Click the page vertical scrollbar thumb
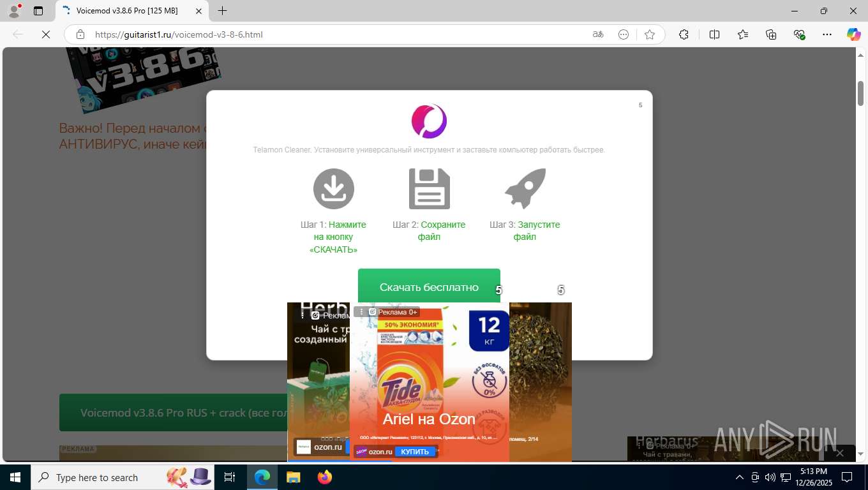This screenshot has height=490, width=868. [860, 93]
